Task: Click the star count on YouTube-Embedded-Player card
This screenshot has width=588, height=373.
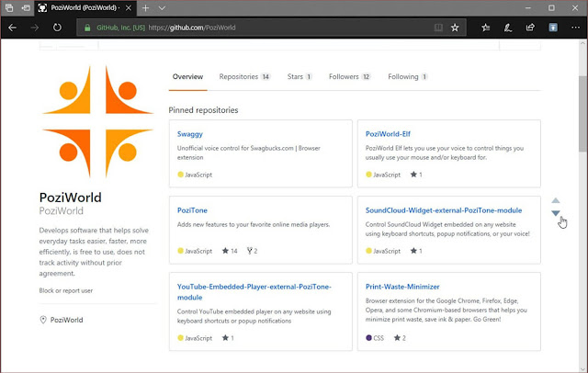Action: click(228, 338)
